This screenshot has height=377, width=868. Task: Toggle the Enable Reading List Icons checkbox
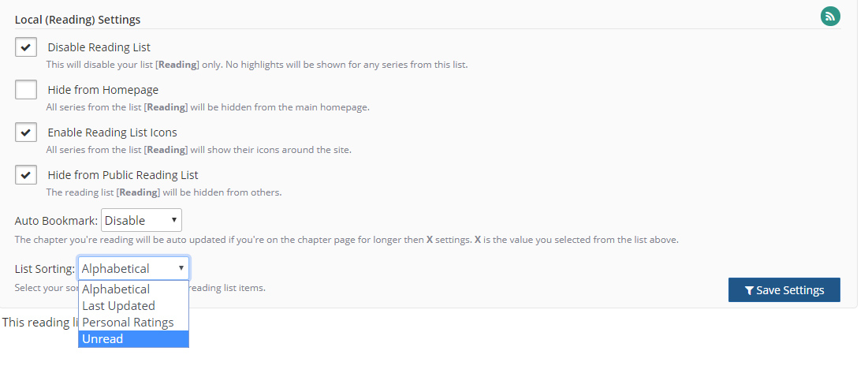26,132
